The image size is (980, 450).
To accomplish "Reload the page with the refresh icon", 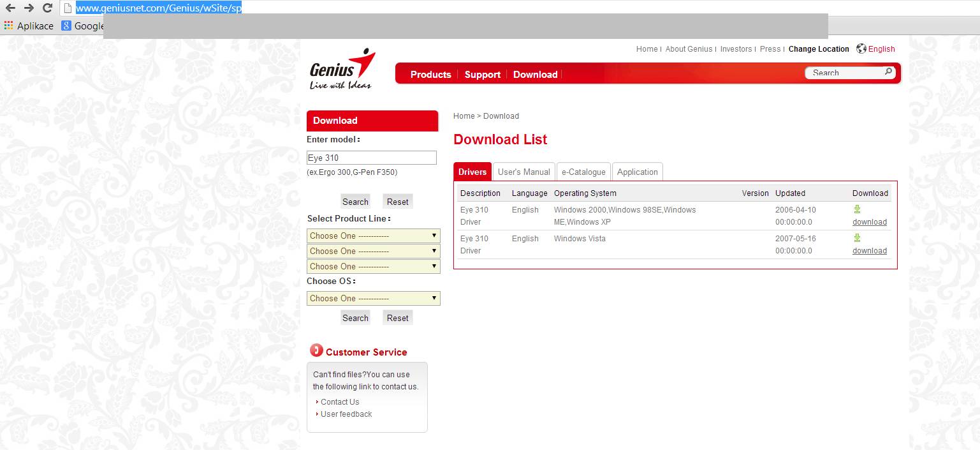I will tap(47, 8).
